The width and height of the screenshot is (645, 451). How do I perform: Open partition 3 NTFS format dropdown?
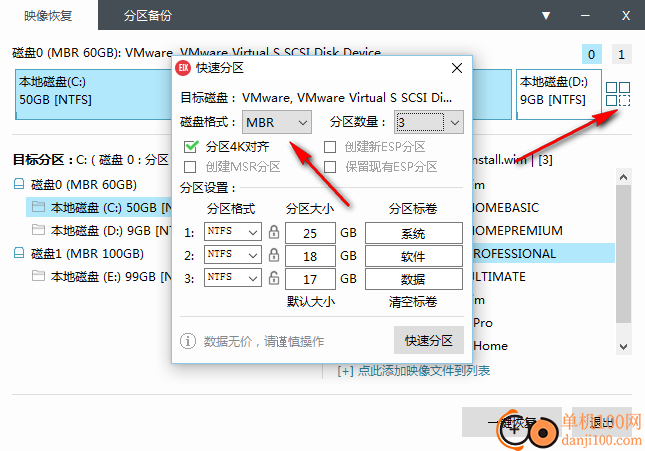coord(233,278)
